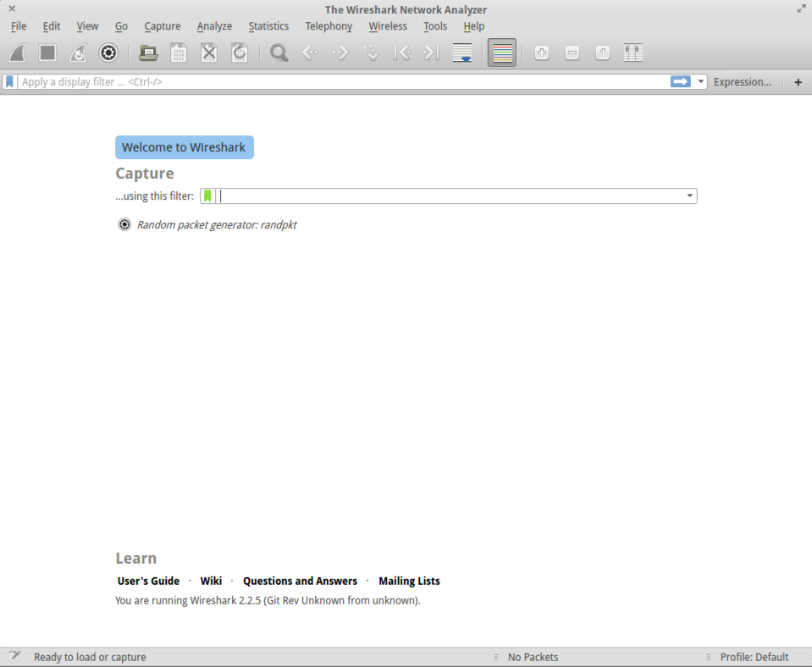Open capture options gear icon
The width and height of the screenshot is (812, 667).
pos(108,52)
